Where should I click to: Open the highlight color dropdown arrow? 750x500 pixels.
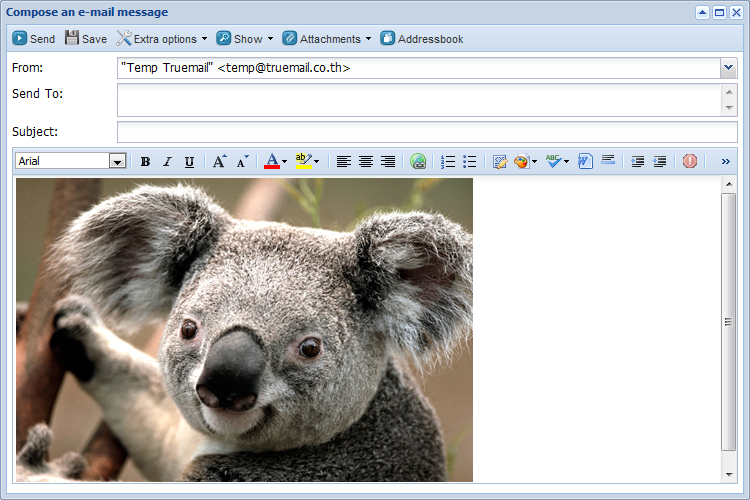(x=317, y=162)
